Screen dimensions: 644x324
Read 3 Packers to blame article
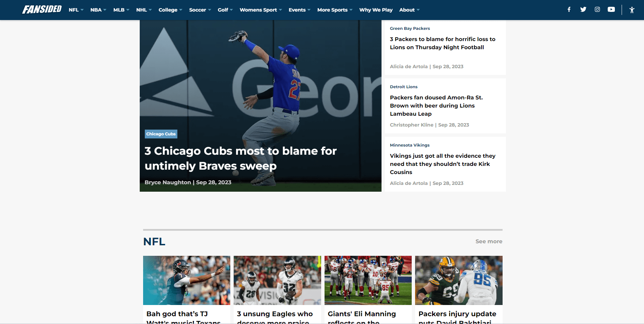pos(443,43)
